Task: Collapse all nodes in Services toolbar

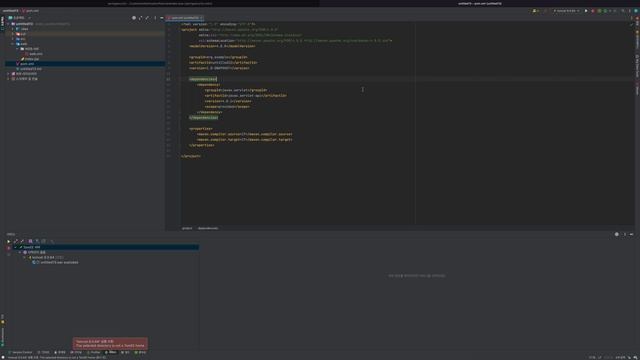Action: 22,241
